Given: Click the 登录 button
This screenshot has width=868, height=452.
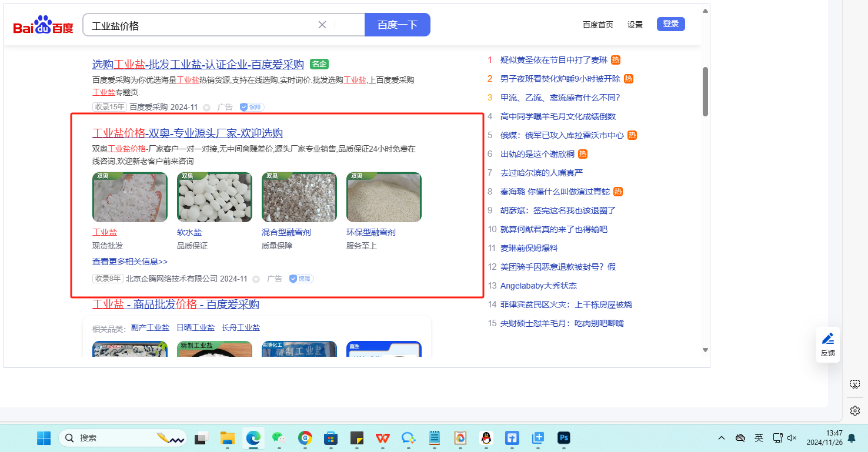Looking at the screenshot, I should [x=671, y=24].
